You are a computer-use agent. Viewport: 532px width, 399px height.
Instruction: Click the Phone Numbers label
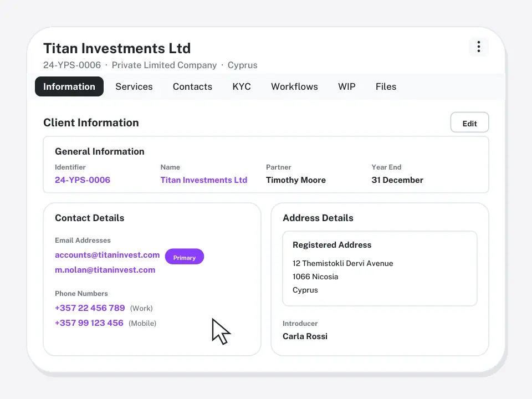(81, 294)
